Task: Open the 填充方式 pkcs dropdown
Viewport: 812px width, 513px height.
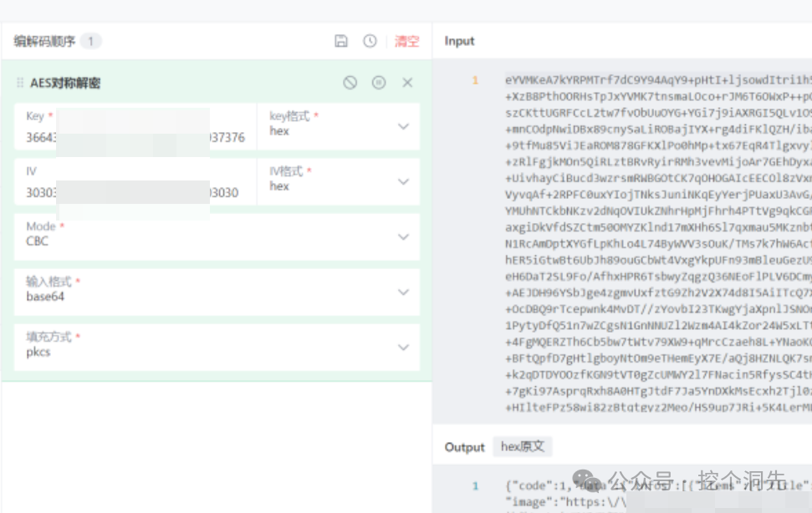Action: pos(217,348)
